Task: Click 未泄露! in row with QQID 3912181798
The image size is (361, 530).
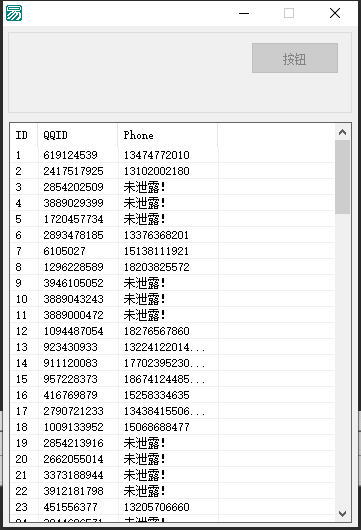Action: pos(144,491)
